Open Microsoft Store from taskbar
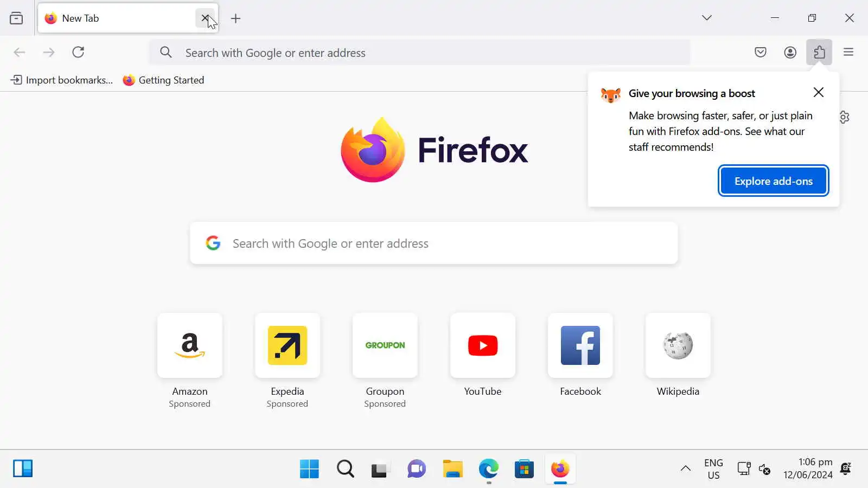Image resolution: width=868 pixels, height=488 pixels. coord(524,468)
